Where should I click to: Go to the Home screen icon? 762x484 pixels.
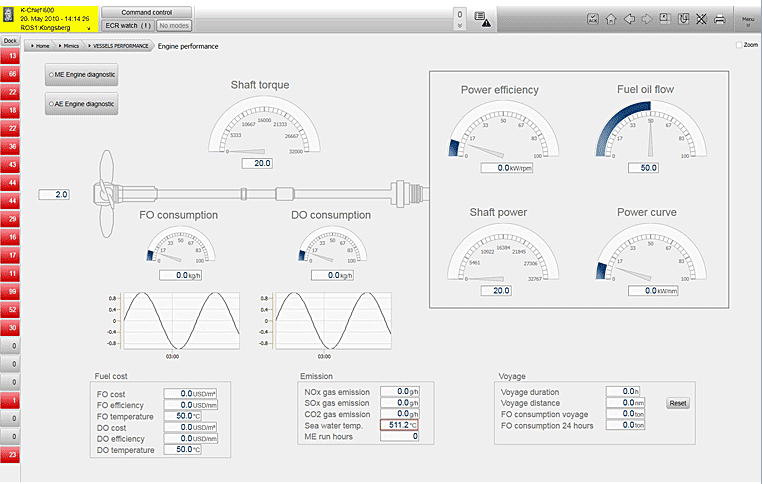tap(610, 18)
